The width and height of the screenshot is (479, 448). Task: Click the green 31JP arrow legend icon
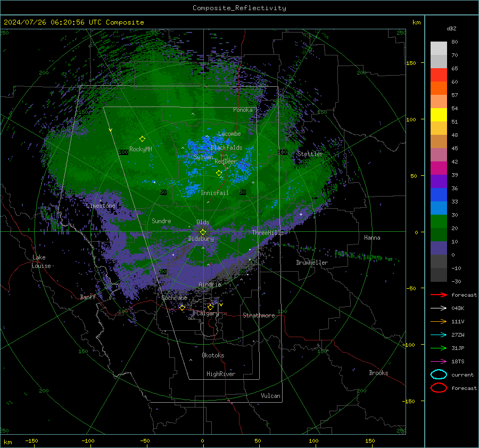pyautogui.click(x=439, y=348)
